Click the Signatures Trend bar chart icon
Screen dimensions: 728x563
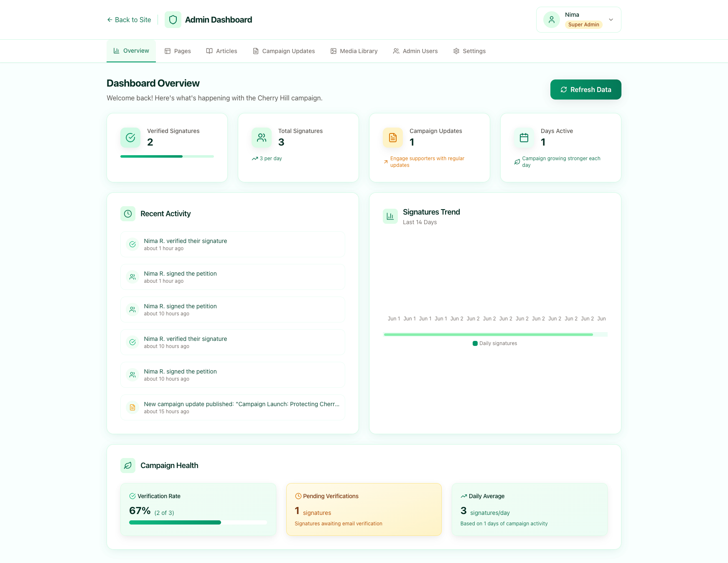tap(390, 216)
